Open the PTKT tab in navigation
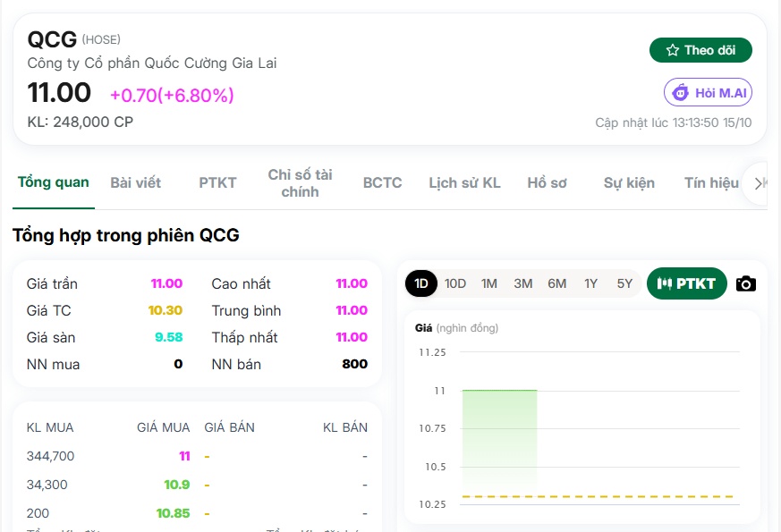781x532 pixels. [217, 182]
